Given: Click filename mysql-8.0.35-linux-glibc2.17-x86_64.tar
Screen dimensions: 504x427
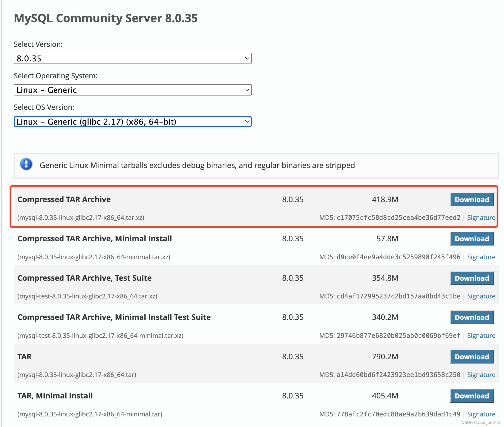Looking at the screenshot, I should 77,375.
